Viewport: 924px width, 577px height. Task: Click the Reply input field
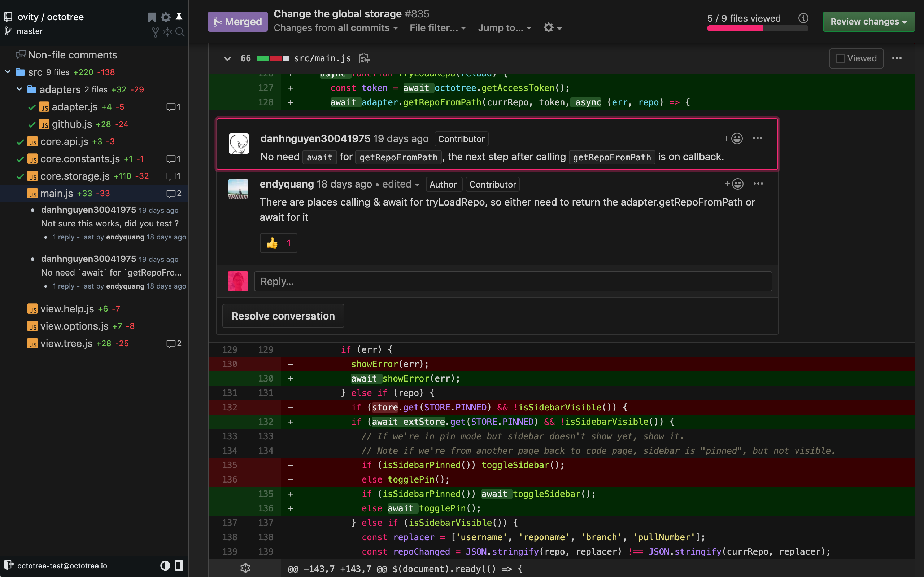513,281
